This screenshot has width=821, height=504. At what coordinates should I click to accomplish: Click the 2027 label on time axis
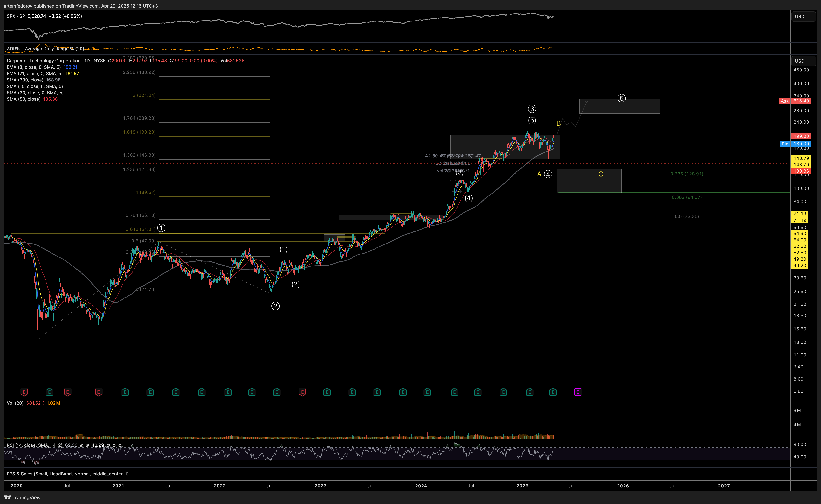click(724, 486)
